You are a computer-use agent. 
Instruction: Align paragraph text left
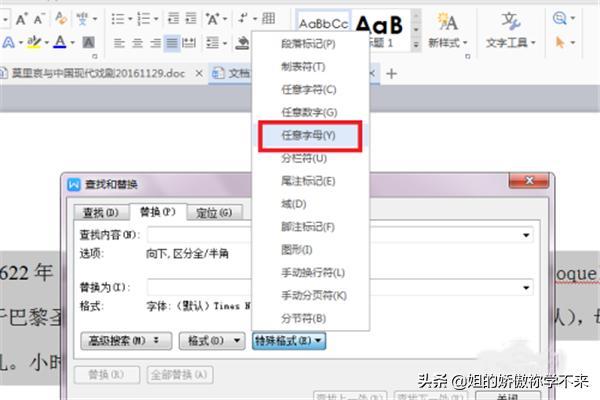tap(119, 43)
